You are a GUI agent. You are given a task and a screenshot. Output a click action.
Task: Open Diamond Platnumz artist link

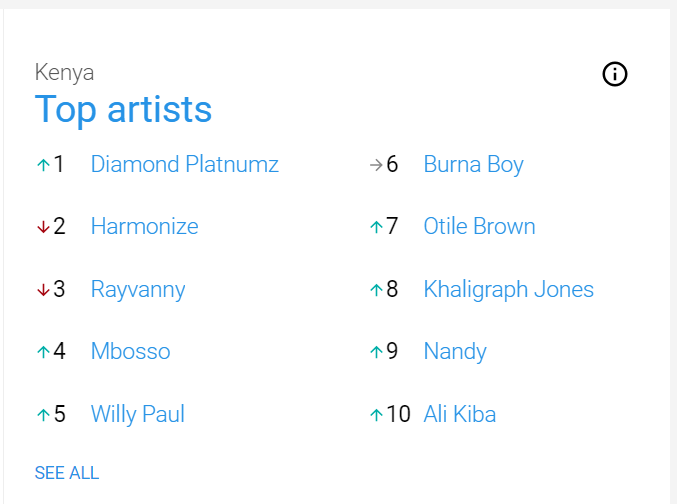(185, 165)
